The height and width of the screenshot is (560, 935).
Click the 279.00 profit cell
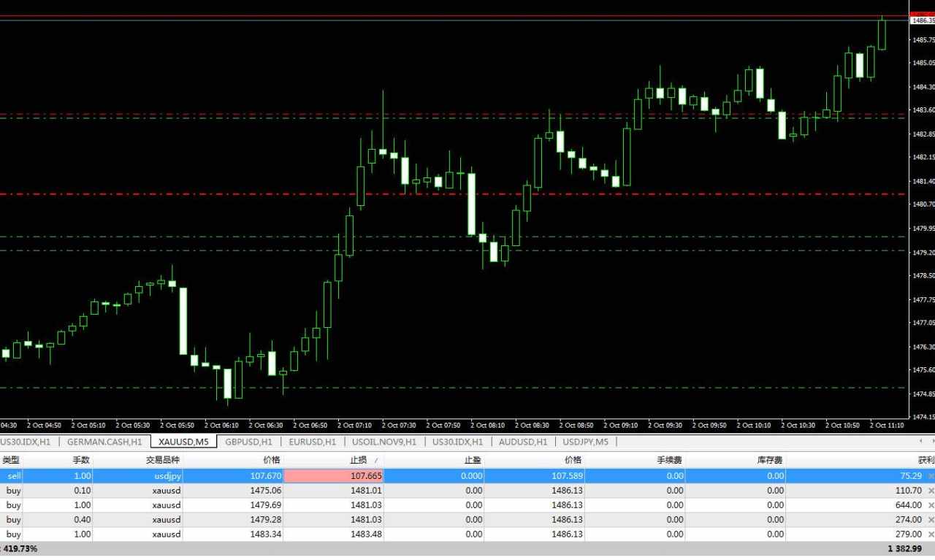pos(908,534)
